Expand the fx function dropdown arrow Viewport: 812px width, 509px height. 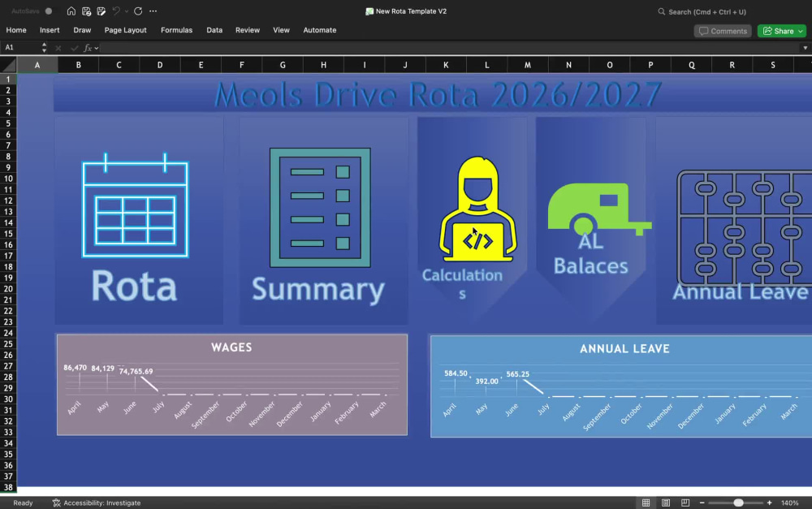click(97, 48)
